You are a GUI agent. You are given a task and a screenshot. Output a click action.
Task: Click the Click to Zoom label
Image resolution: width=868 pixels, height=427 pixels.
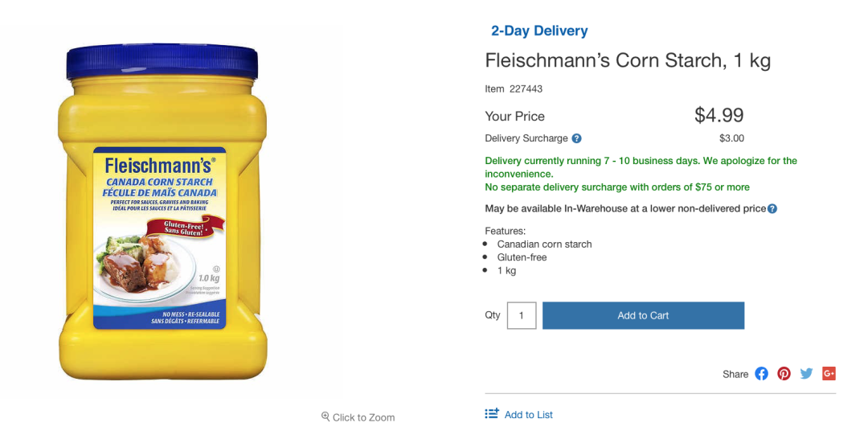[364, 417]
